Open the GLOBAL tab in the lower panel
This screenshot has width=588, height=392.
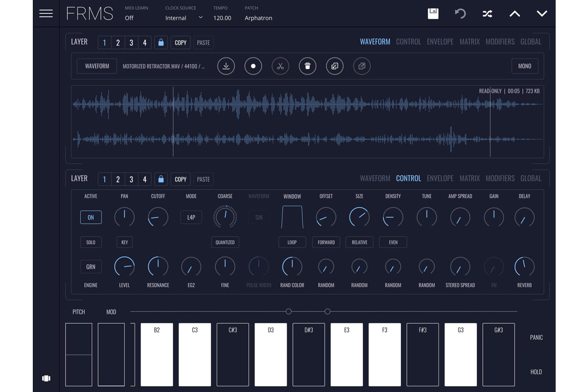coord(531,178)
